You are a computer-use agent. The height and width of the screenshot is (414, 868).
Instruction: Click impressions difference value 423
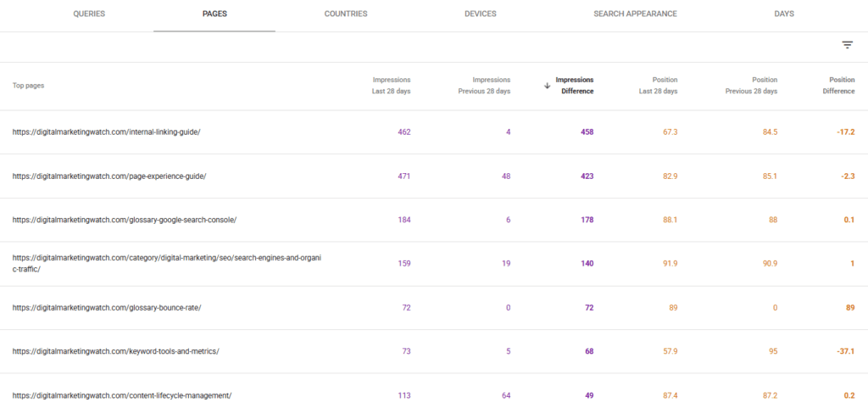coord(587,176)
